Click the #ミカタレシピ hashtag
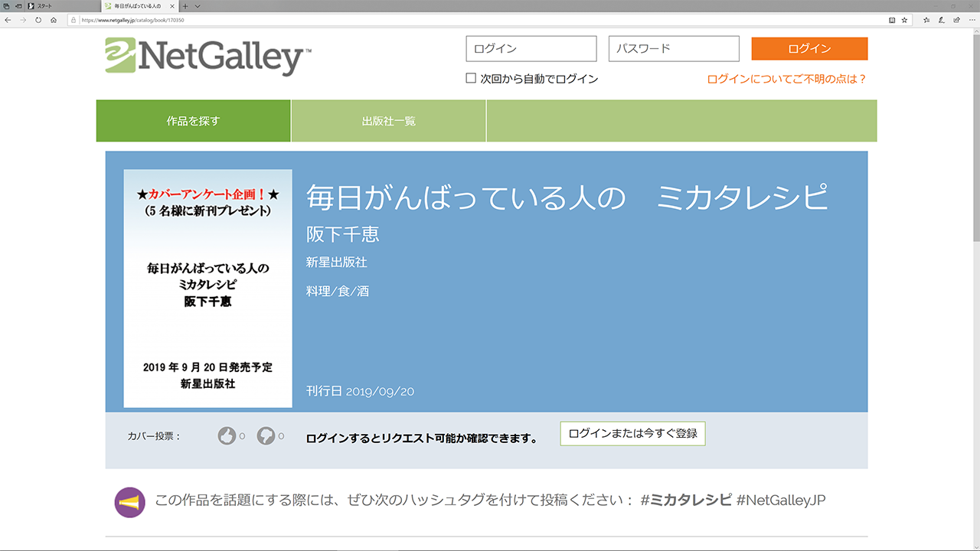The image size is (980, 551). point(686,500)
